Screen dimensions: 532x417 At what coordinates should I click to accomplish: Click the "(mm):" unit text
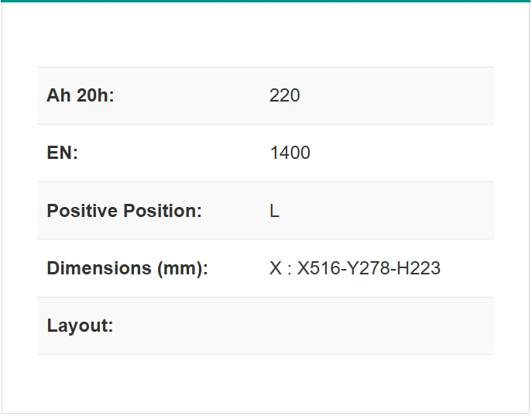(183, 268)
